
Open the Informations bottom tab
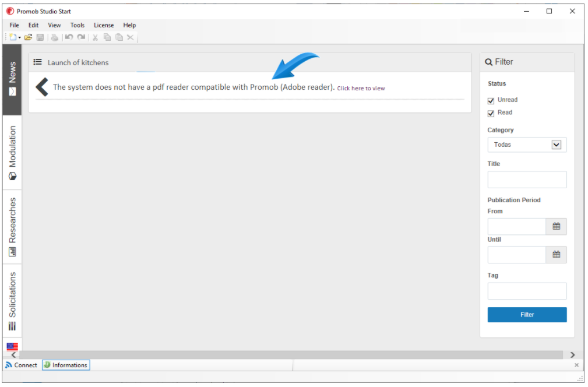66,365
